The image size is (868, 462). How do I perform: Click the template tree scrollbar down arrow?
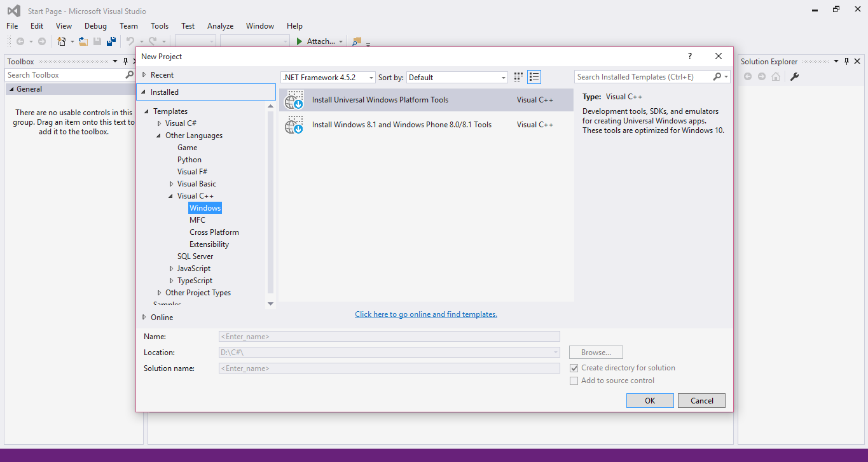270,304
